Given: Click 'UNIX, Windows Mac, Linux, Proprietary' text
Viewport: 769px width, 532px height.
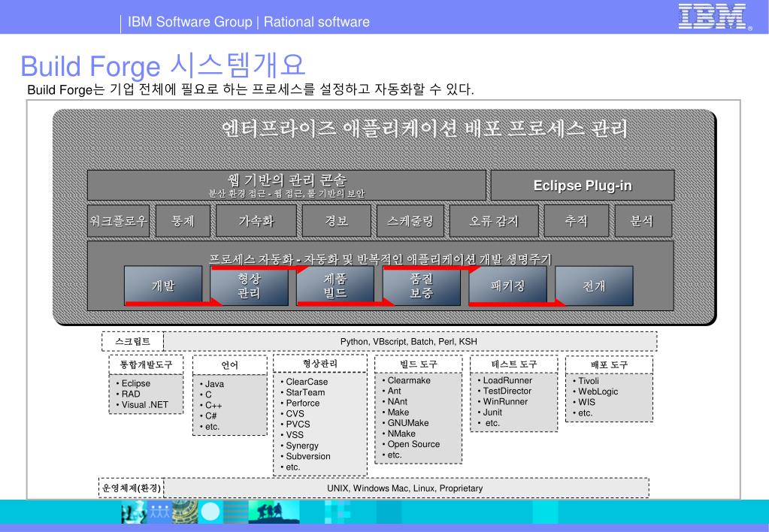Looking at the screenshot, I should (x=404, y=488).
